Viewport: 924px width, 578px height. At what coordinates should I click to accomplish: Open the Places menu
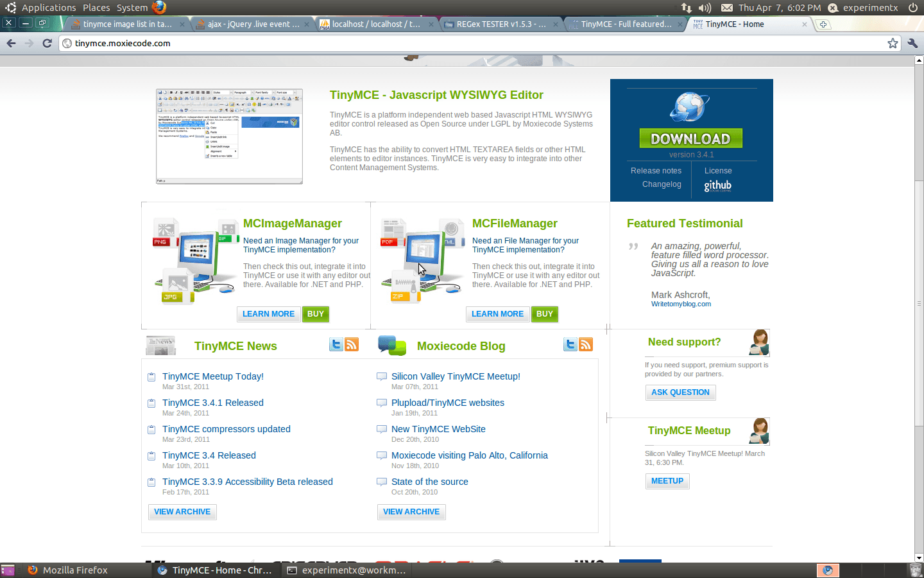[x=96, y=8]
